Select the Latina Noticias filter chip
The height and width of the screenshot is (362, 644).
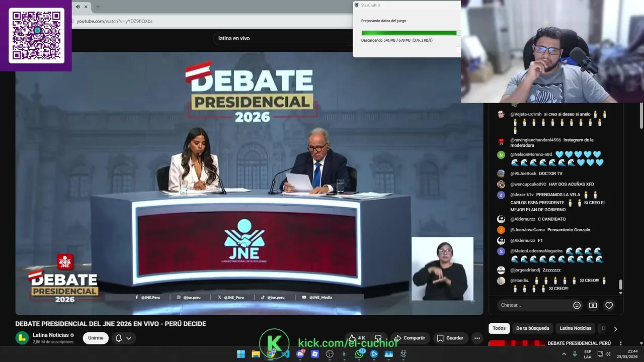576,328
